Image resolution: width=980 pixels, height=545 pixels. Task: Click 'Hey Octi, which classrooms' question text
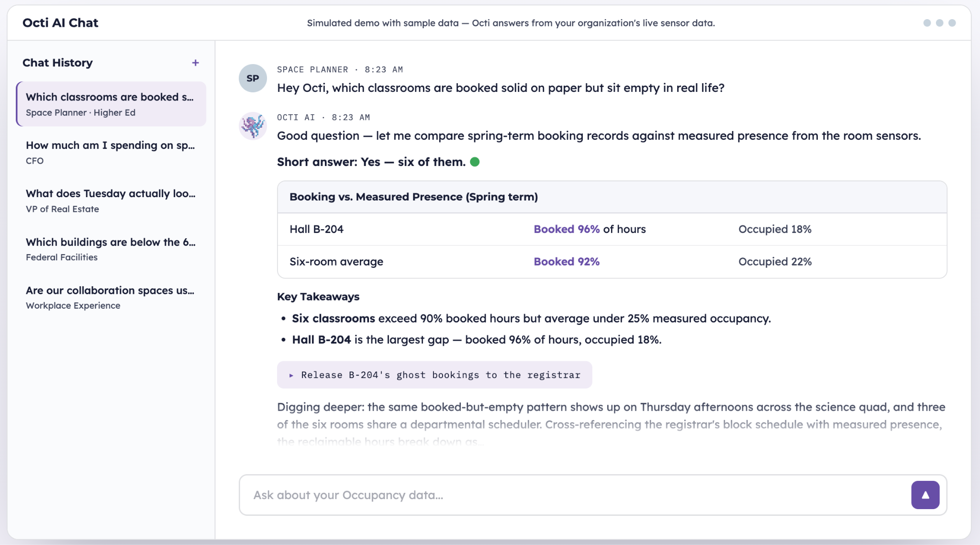501,88
